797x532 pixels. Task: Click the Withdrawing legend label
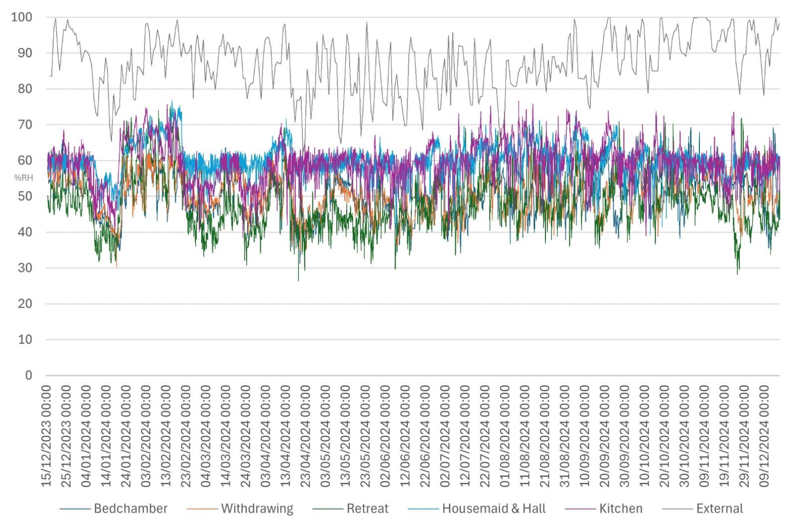(x=257, y=509)
